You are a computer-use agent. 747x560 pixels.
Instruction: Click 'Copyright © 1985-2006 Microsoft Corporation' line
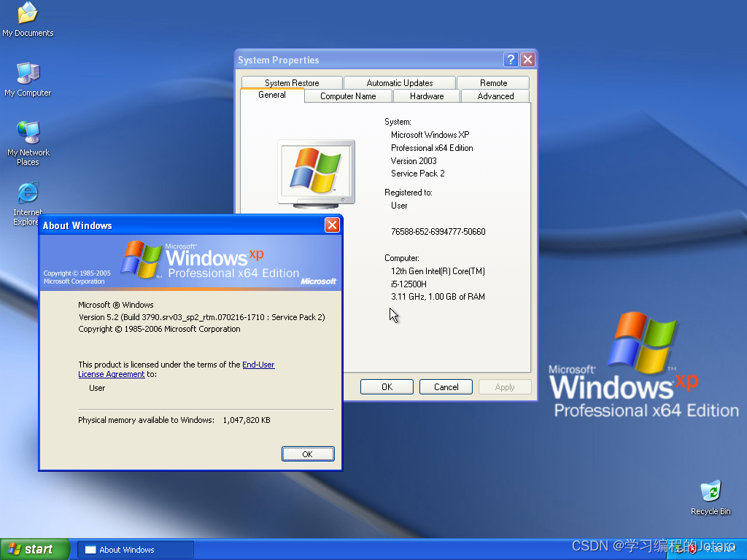pos(159,329)
